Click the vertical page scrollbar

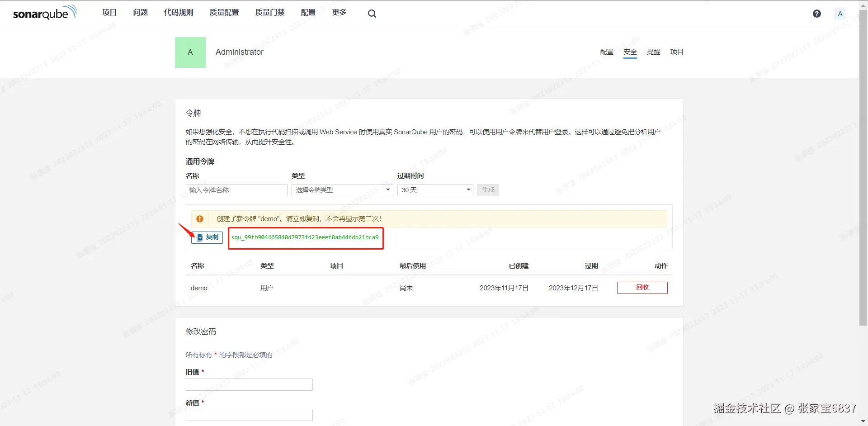[x=863, y=167]
